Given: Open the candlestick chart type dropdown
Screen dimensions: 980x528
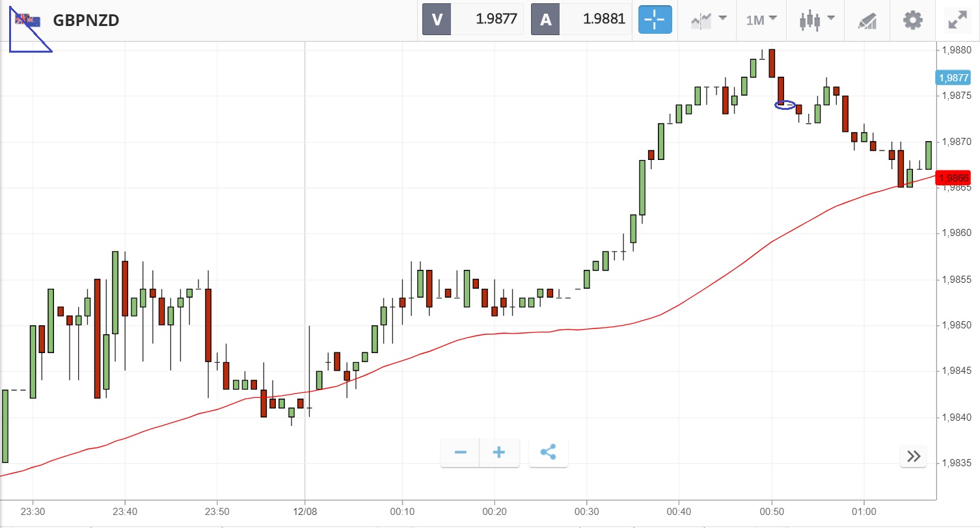Looking at the screenshot, I should click(x=816, y=20).
